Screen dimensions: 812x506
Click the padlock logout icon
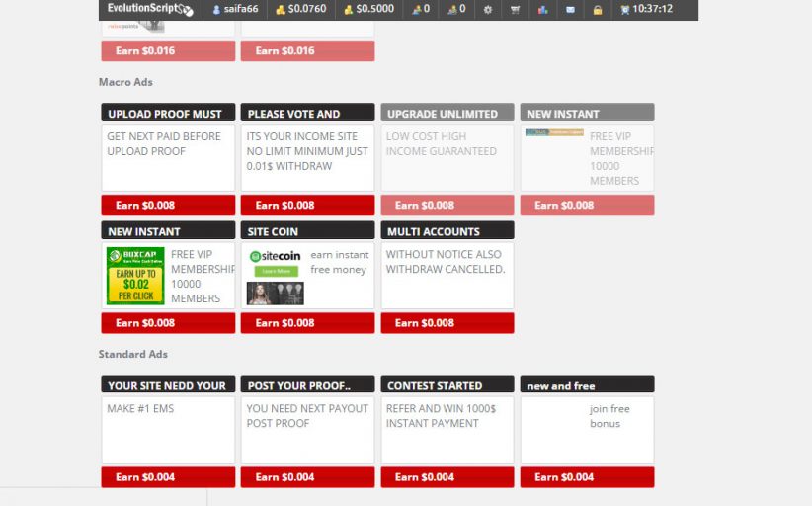click(597, 10)
